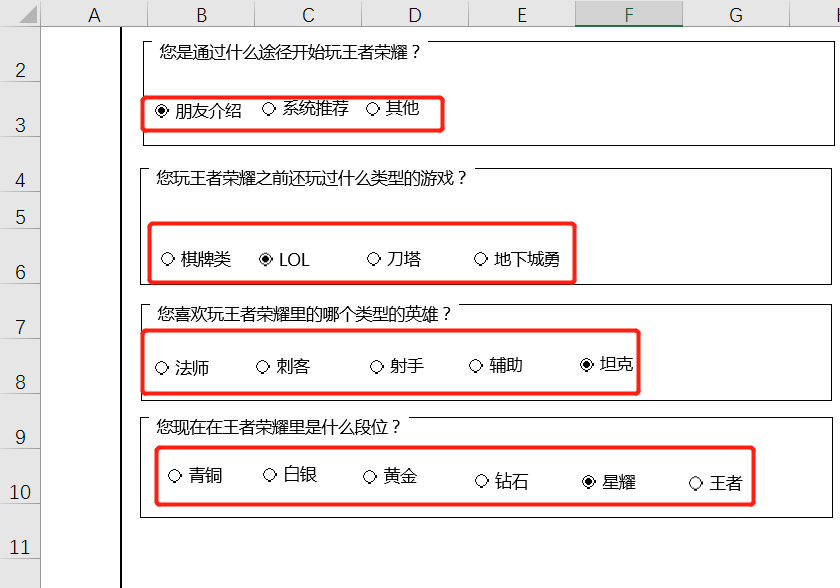Select the 钻石 rank option
Screen dimensions: 840x588
pyautogui.click(x=482, y=481)
